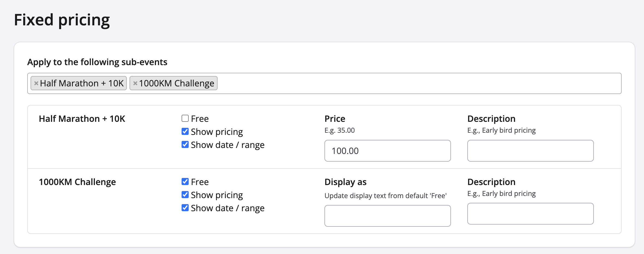
Task: Disable Show pricing for 1000KM Challenge
Action: tap(185, 195)
